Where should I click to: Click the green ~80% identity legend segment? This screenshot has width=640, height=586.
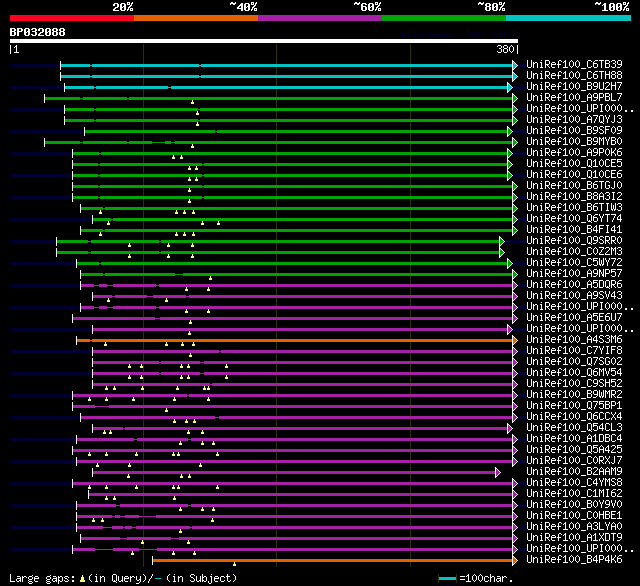click(x=444, y=18)
